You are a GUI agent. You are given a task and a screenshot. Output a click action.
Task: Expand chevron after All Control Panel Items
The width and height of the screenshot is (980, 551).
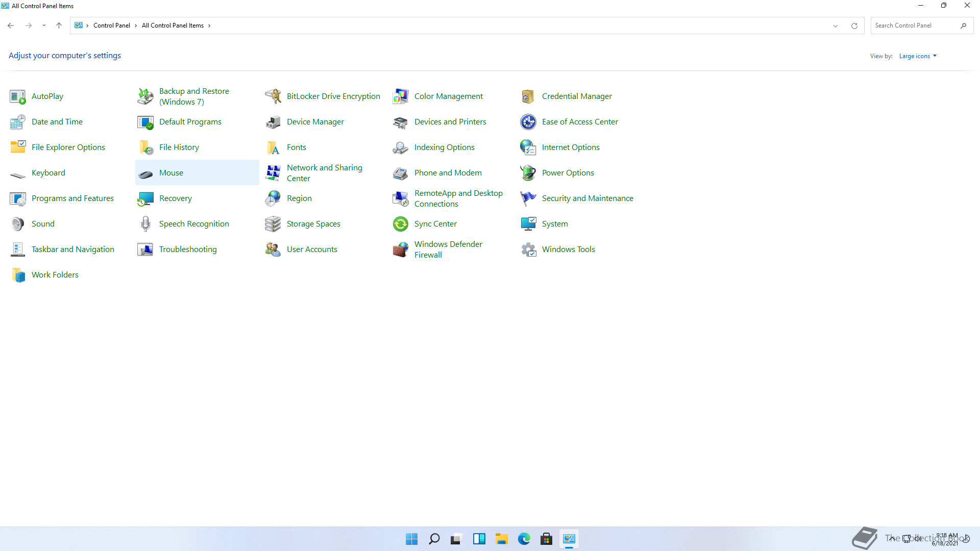tap(209, 26)
